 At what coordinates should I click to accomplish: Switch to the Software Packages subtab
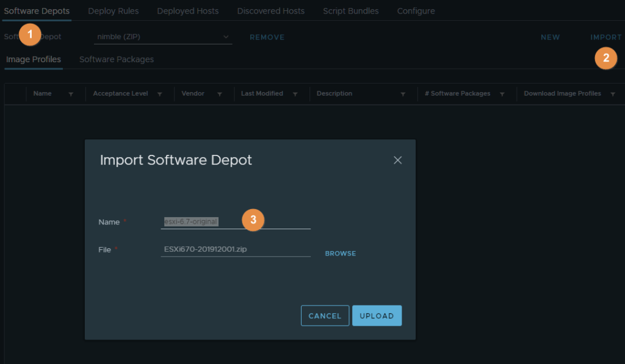tap(116, 59)
